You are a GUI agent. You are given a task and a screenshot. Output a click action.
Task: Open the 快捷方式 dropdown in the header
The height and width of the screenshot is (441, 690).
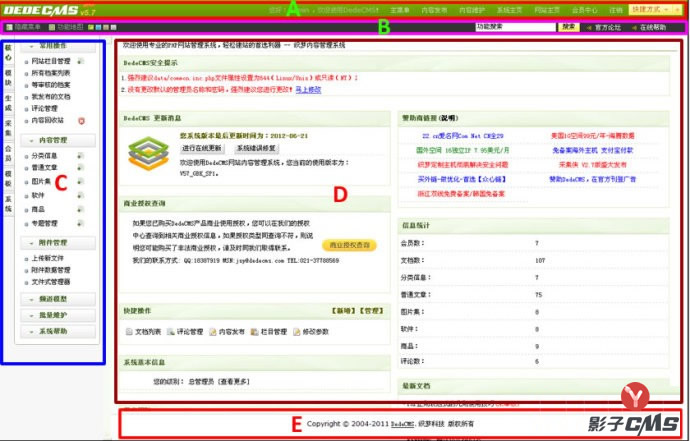[x=656, y=8]
